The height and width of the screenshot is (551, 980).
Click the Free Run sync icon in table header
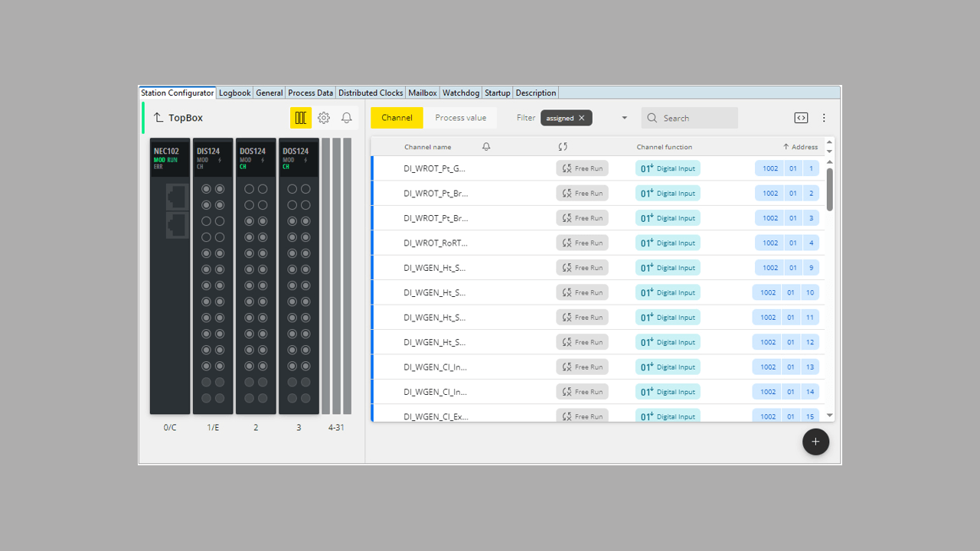pos(563,146)
